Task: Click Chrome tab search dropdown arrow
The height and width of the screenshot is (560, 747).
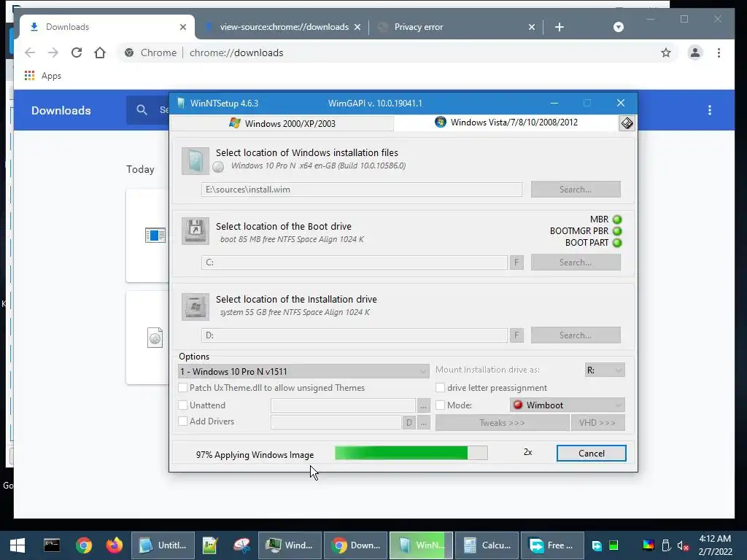Action: [x=619, y=27]
